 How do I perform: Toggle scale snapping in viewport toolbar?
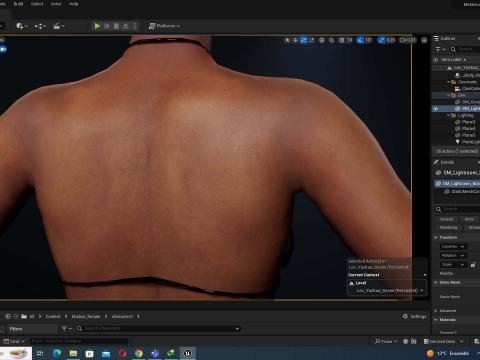381,40
